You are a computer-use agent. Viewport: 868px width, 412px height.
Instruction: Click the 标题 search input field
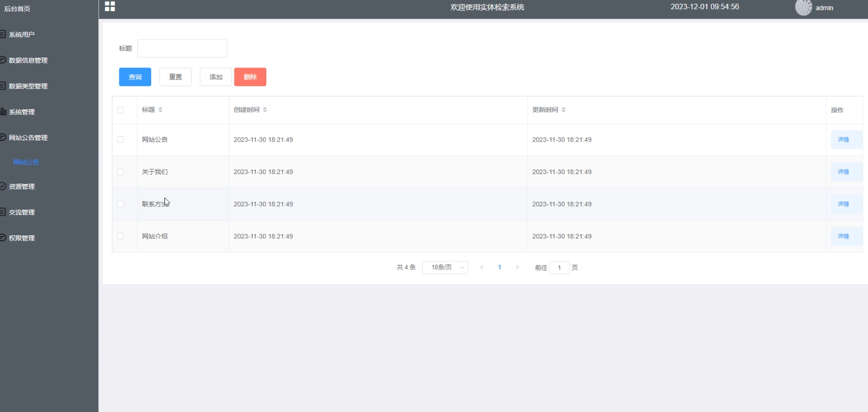[182, 48]
